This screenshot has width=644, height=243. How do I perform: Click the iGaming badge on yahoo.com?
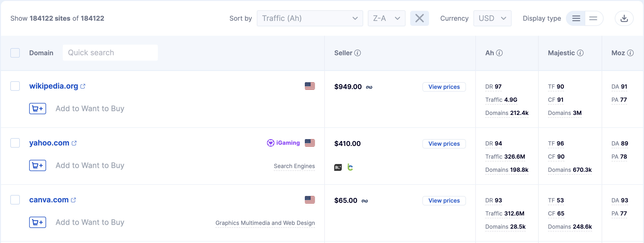click(283, 143)
